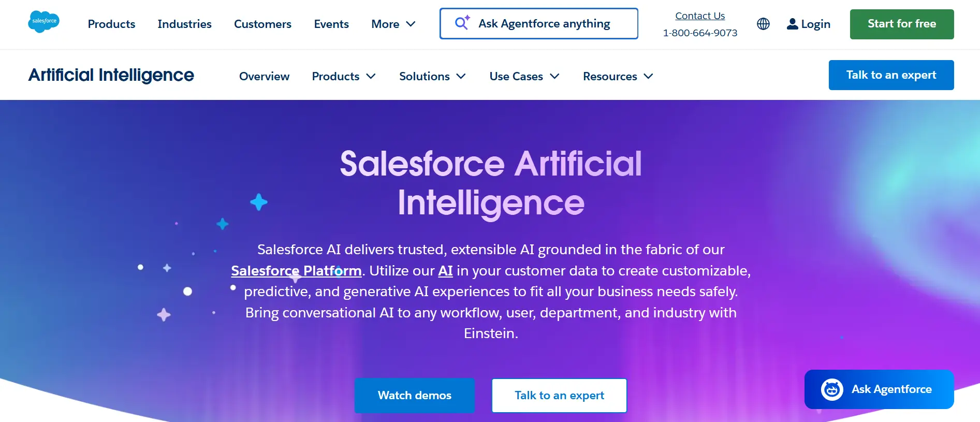
Task: Click the Agentforce search sparkle icon
Action: click(462, 23)
